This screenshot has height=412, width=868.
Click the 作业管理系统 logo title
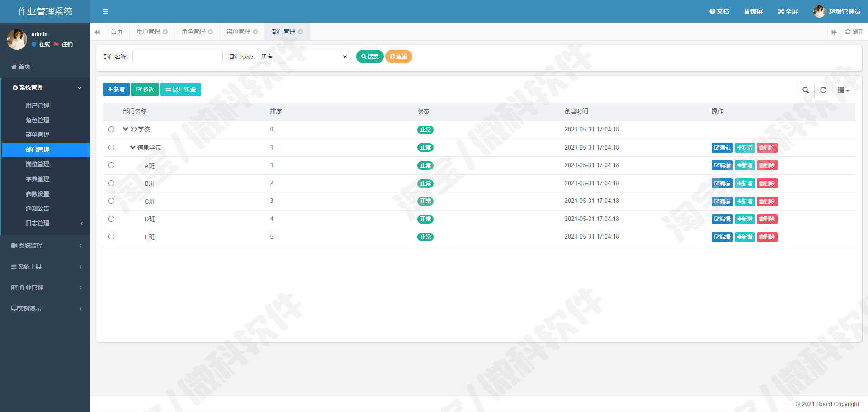pos(45,11)
